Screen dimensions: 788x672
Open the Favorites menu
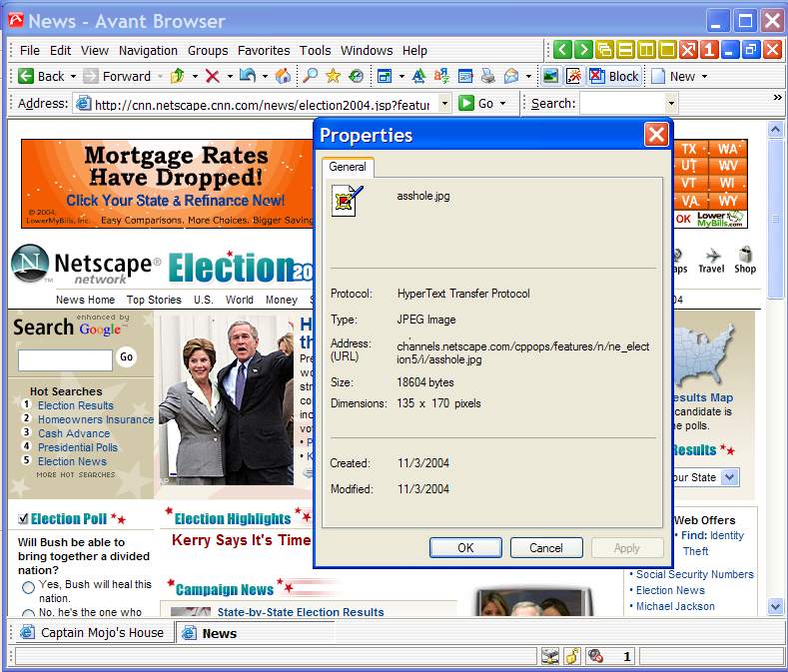(x=264, y=50)
